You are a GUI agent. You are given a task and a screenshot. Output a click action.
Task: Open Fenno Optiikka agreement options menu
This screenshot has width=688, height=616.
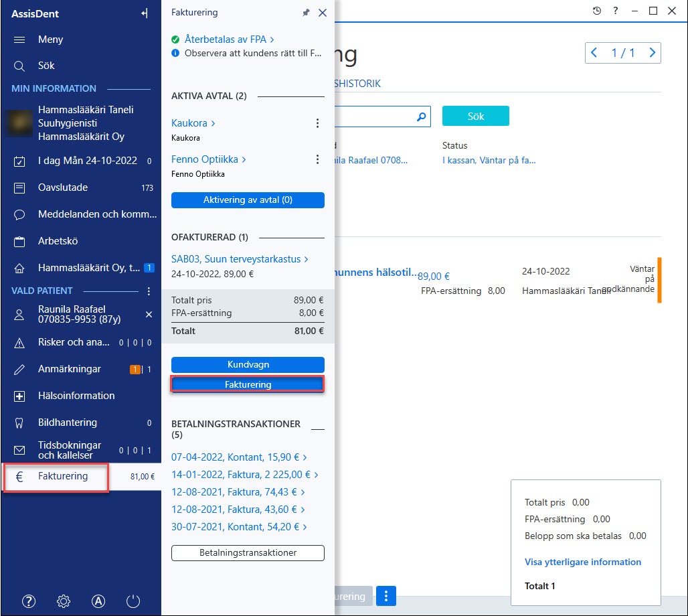click(317, 159)
